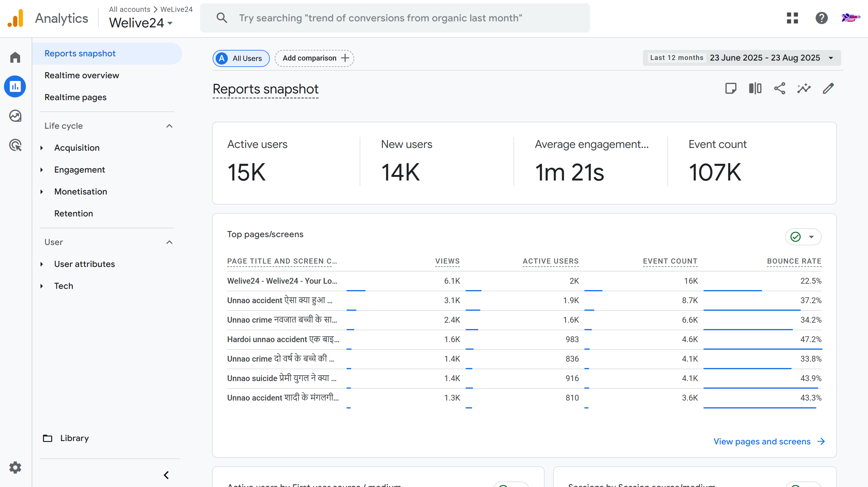
Task: Collapse the navigation panel chevron
Action: pos(166,475)
